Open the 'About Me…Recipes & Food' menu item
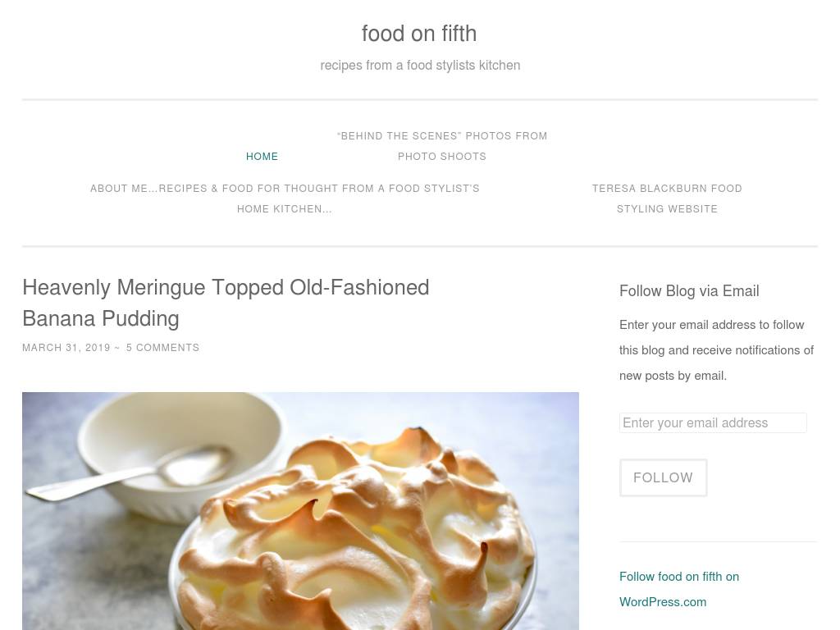Image resolution: width=840 pixels, height=630 pixels. click(x=285, y=199)
